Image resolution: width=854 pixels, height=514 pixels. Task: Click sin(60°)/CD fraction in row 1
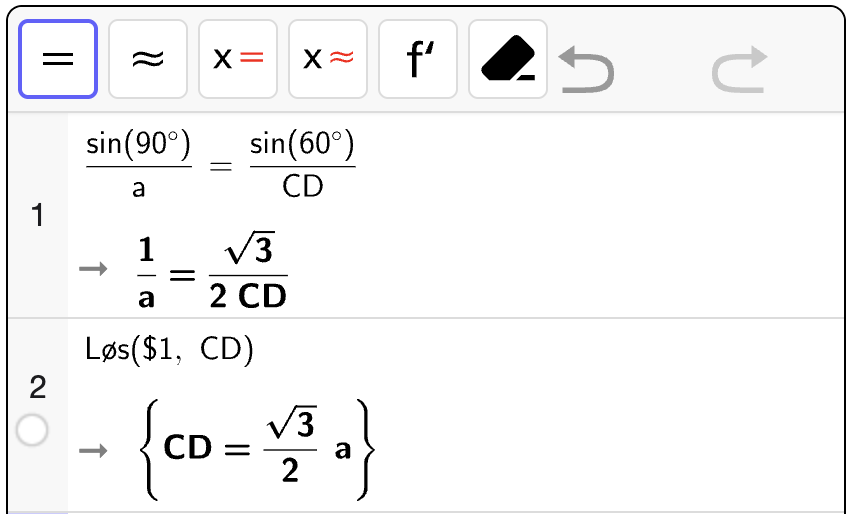(x=302, y=164)
